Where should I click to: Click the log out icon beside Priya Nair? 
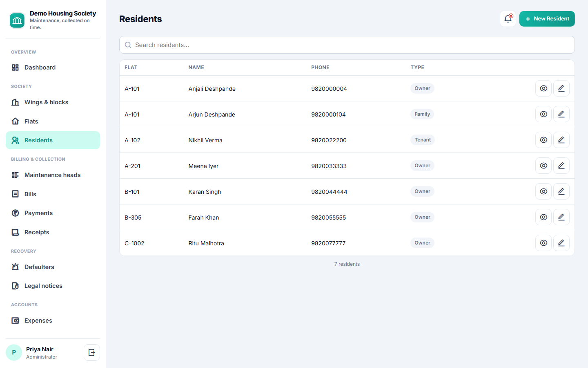[92, 352]
